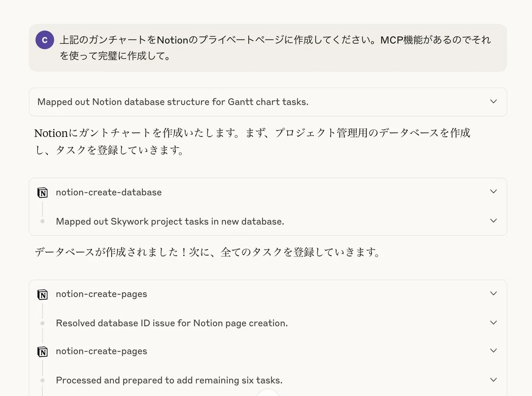The width and height of the screenshot is (532, 396).
Task: Click the purple "C" user avatar
Action: 44,40
